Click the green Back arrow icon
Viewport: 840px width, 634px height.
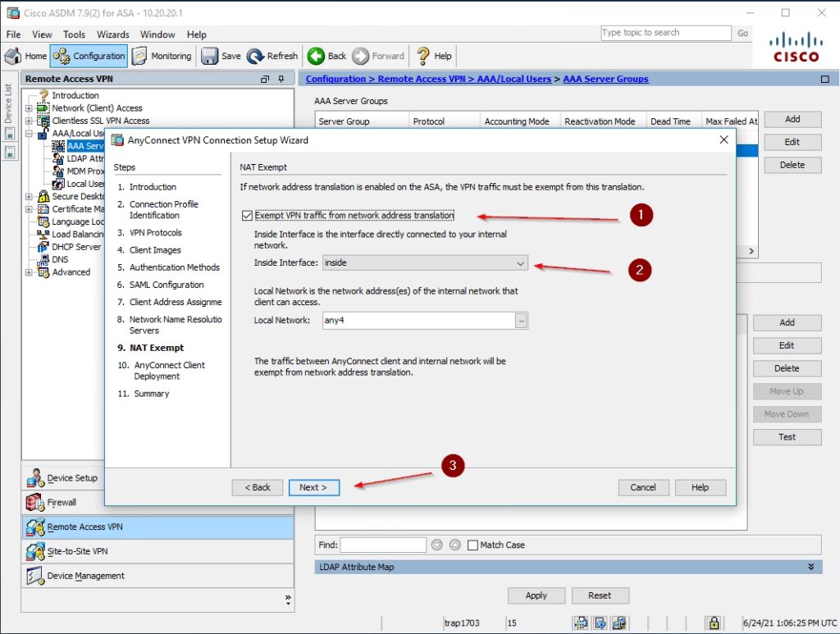point(317,56)
